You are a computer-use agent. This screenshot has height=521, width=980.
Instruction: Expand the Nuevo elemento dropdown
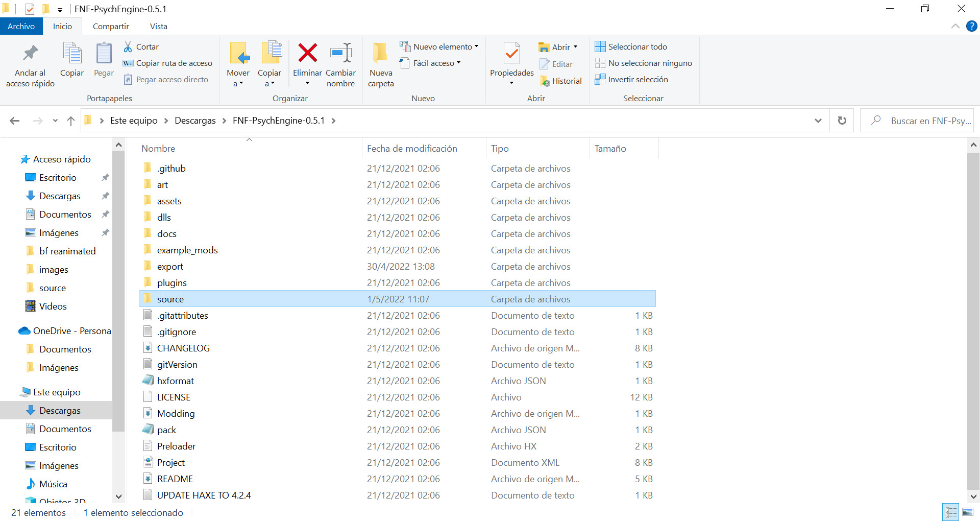pyautogui.click(x=439, y=47)
